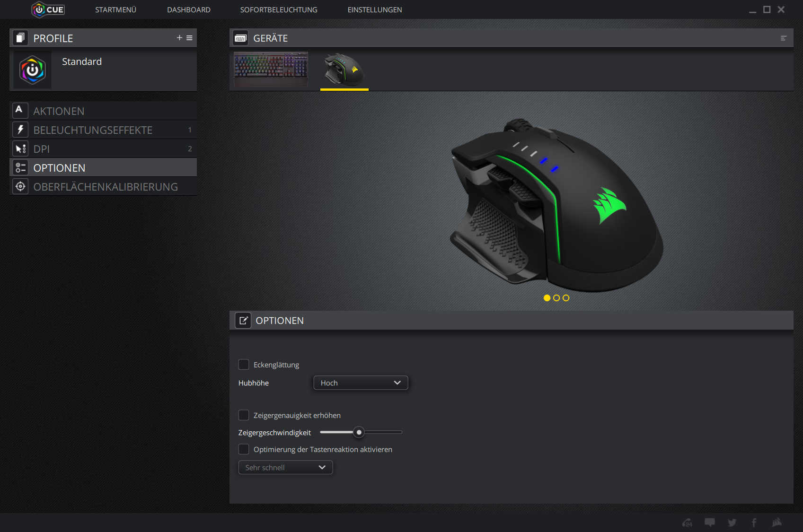The width and height of the screenshot is (803, 532).
Task: Click the Corsair sails logo in footer
Action: coord(777,523)
